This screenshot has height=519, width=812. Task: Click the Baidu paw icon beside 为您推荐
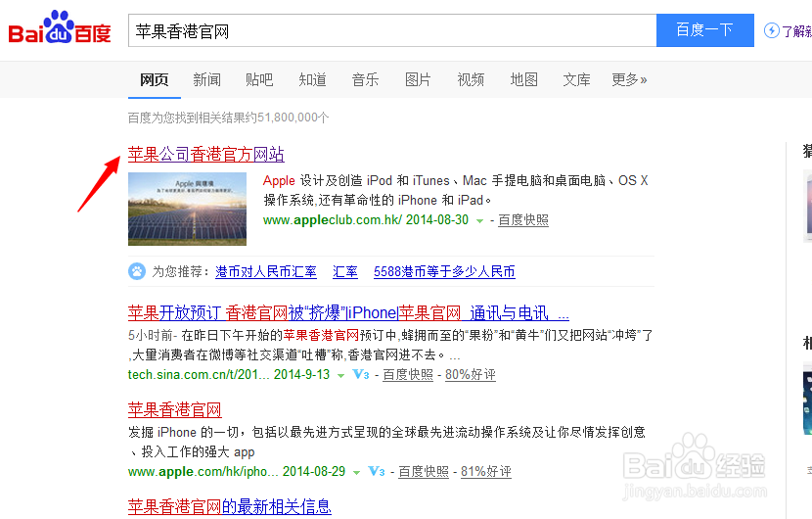coord(137,271)
